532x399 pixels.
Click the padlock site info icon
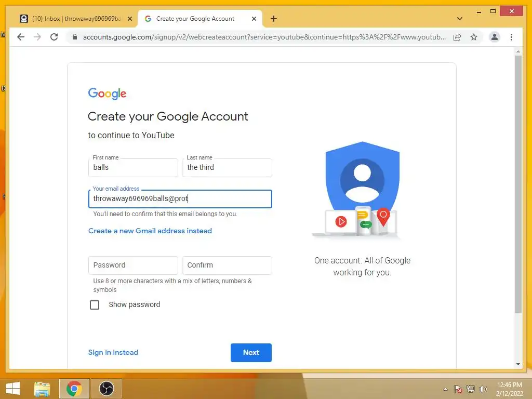75,37
